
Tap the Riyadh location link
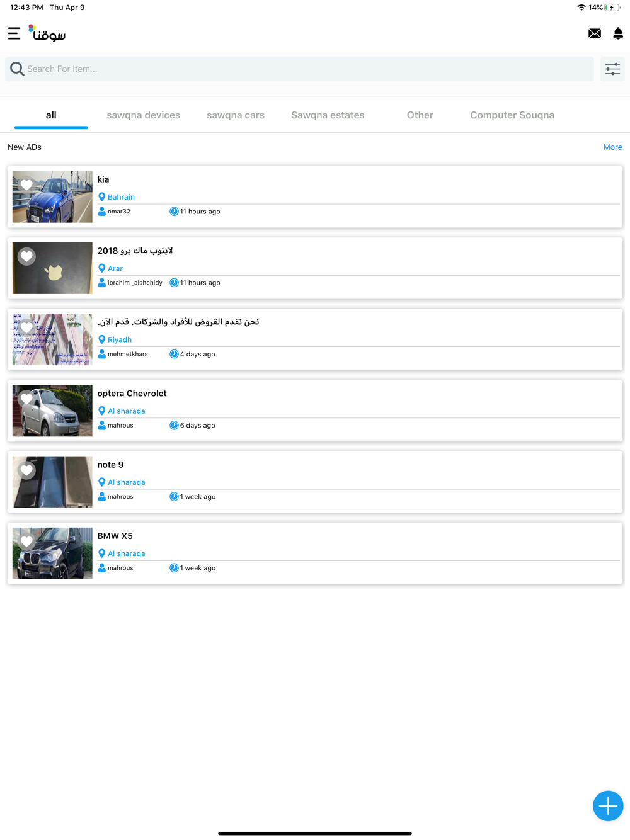click(x=120, y=339)
